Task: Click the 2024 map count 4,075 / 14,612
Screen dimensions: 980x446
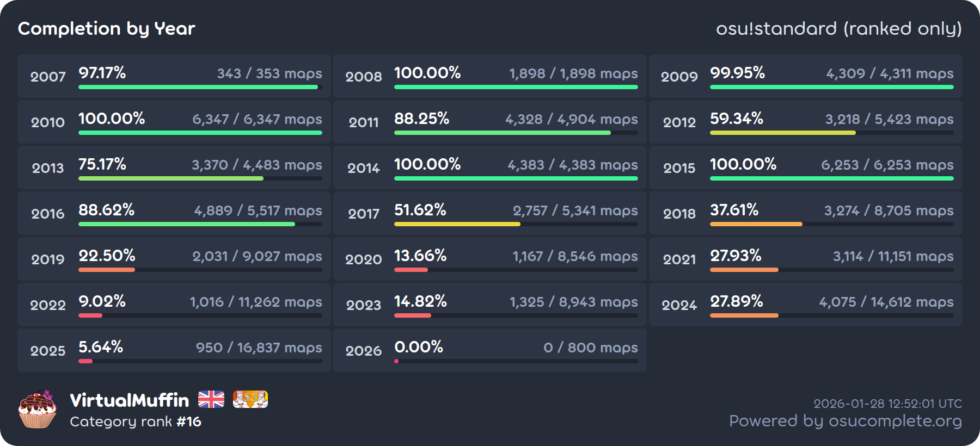Action: pos(886,302)
